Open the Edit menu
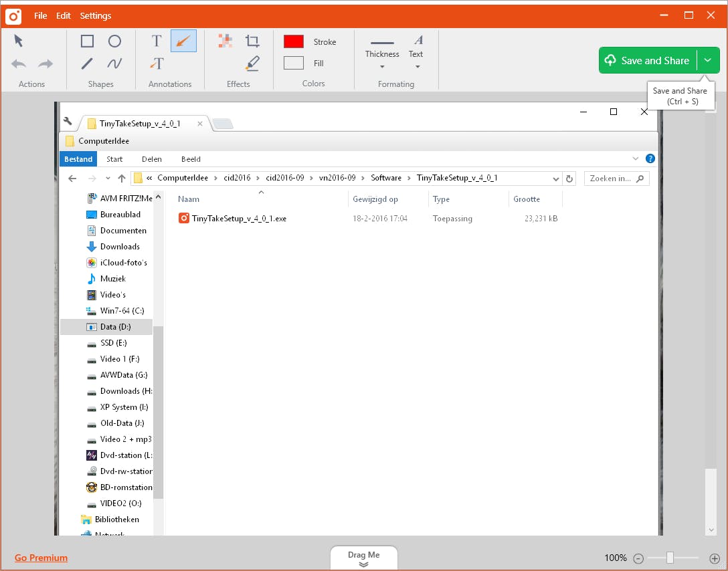This screenshot has width=728, height=571. 63,16
